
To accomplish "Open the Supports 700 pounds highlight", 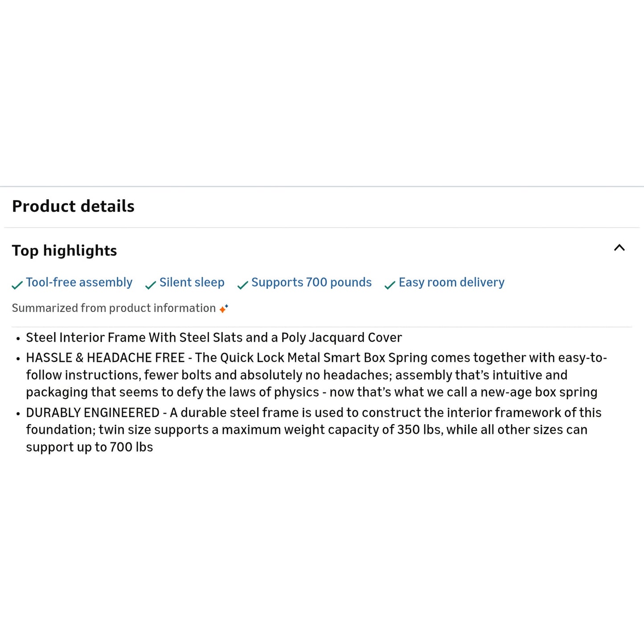I will click(312, 282).
